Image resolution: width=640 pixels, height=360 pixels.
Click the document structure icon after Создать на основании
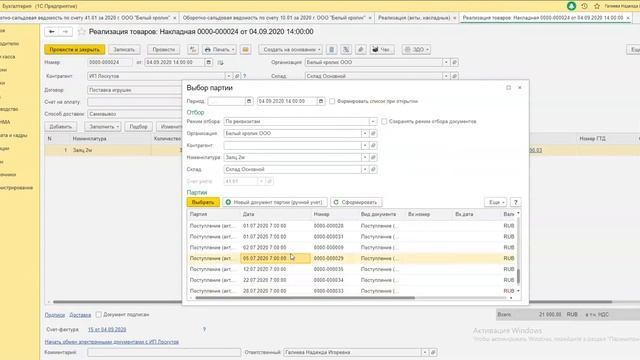331,49
